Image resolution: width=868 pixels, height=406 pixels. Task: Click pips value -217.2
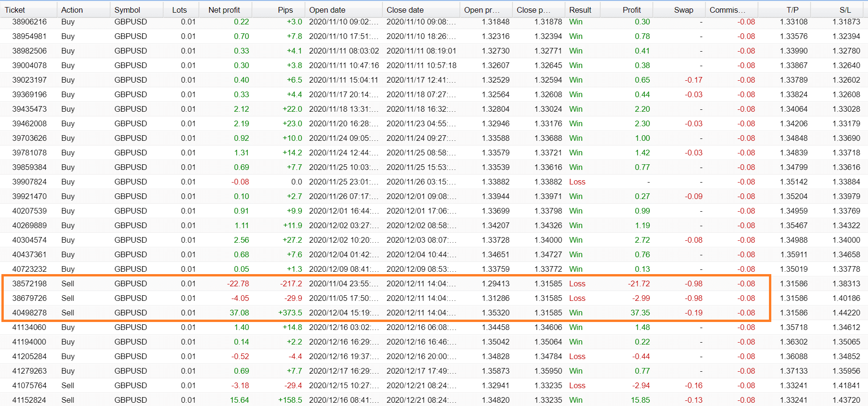(x=291, y=283)
